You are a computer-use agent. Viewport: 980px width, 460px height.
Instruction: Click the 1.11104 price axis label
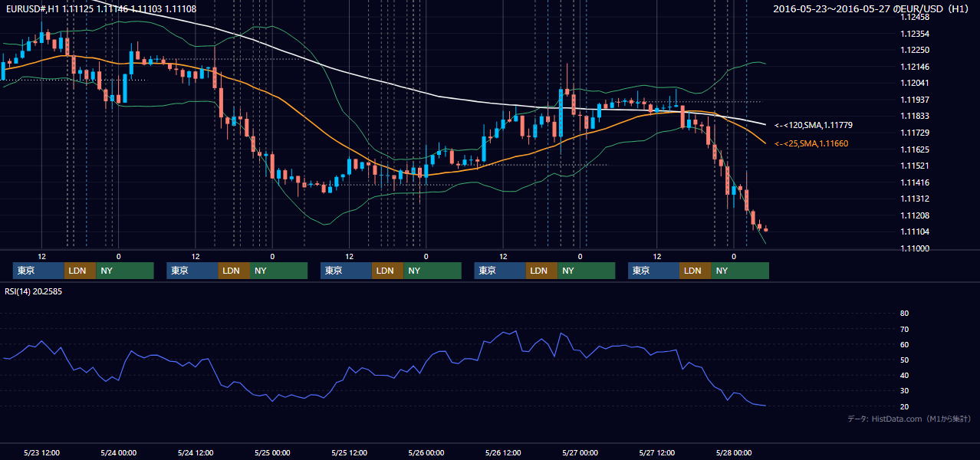915,232
